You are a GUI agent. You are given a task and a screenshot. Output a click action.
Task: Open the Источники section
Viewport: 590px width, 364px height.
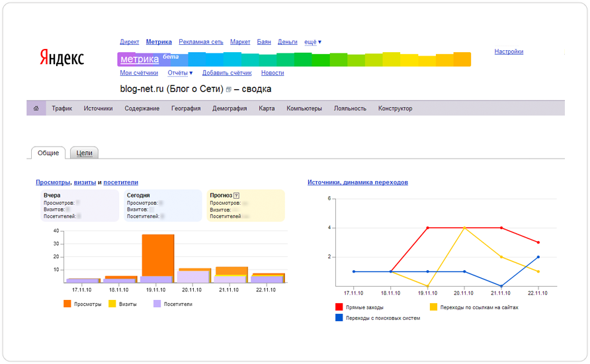98,108
